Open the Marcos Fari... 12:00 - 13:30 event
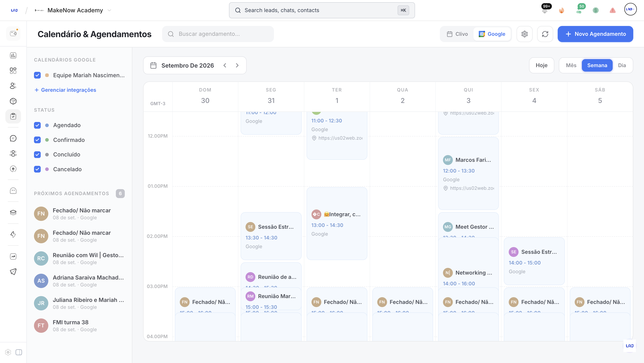This screenshot has width=644, height=363. click(468, 173)
